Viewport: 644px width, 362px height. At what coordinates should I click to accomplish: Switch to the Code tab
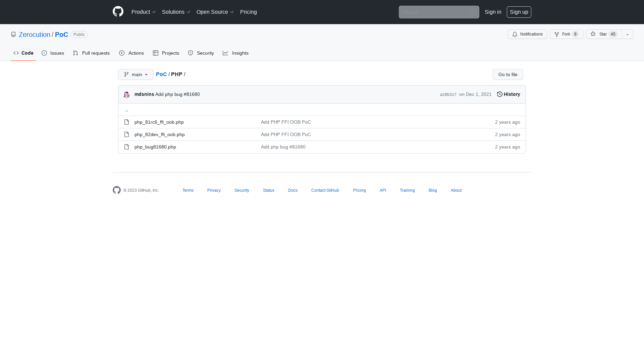point(23,53)
